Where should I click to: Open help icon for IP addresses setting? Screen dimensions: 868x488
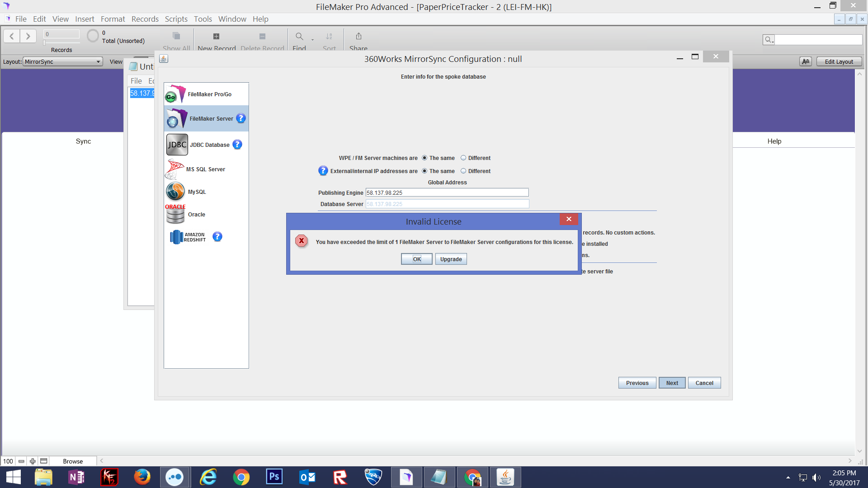(323, 171)
